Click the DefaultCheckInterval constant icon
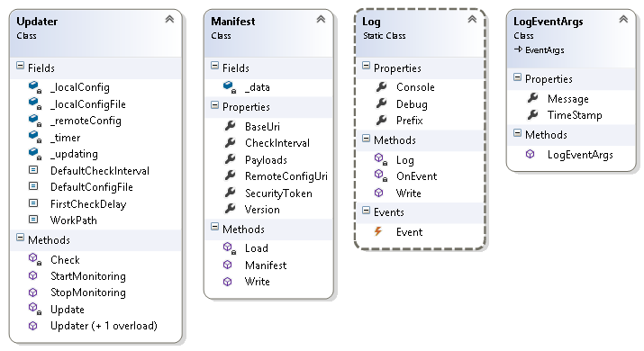 [x=33, y=170]
